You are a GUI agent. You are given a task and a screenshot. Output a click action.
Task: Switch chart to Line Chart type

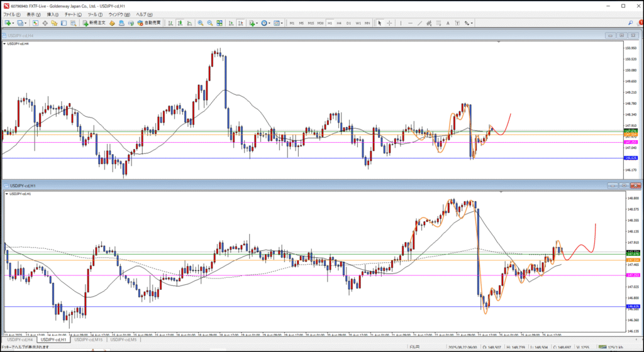189,23
